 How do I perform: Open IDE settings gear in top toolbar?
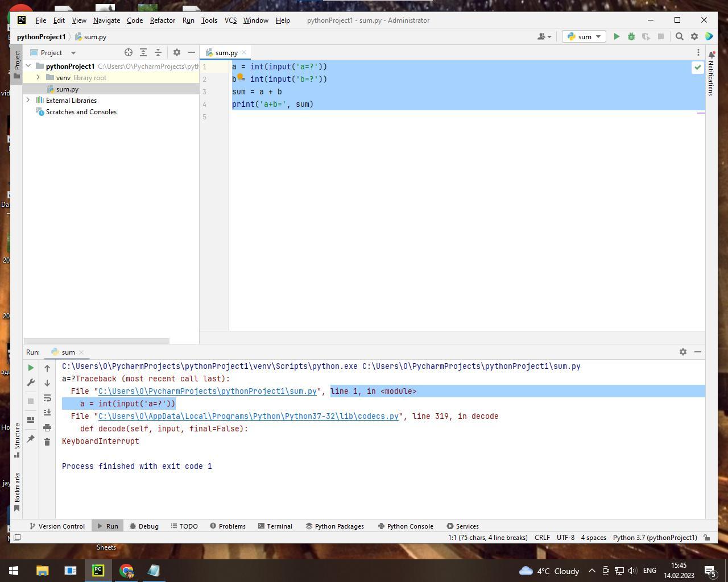694,36
